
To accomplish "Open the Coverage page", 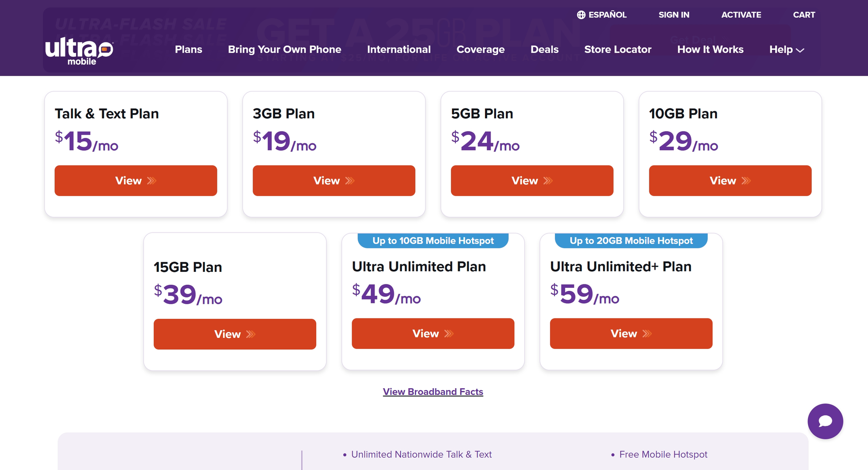I will tap(481, 50).
